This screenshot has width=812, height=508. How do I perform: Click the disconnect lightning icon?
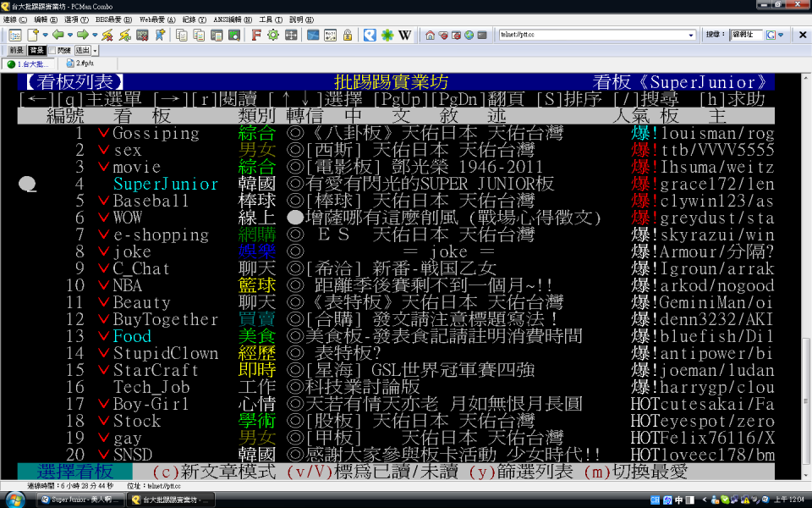click(107, 36)
